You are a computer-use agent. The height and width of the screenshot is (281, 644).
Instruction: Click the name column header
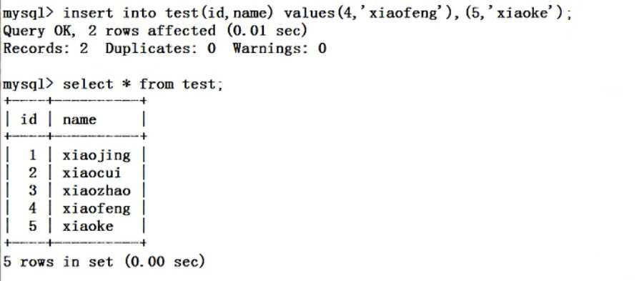pos(79,119)
